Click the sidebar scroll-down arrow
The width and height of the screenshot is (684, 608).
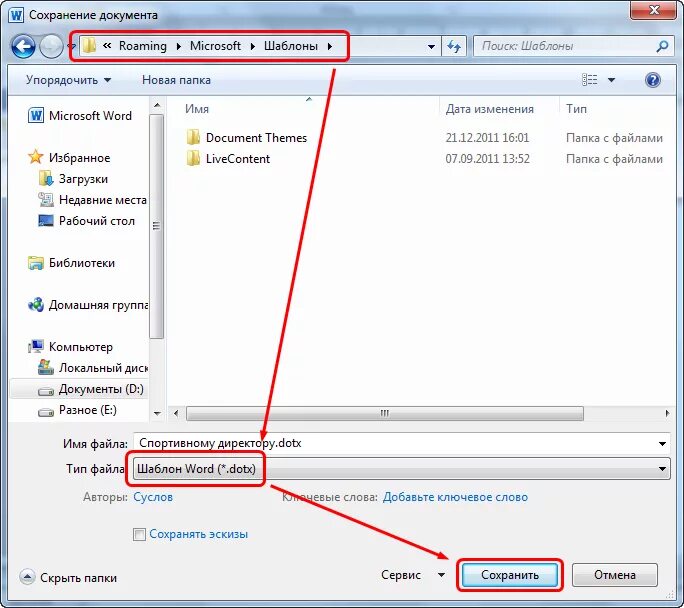pyautogui.click(x=157, y=413)
